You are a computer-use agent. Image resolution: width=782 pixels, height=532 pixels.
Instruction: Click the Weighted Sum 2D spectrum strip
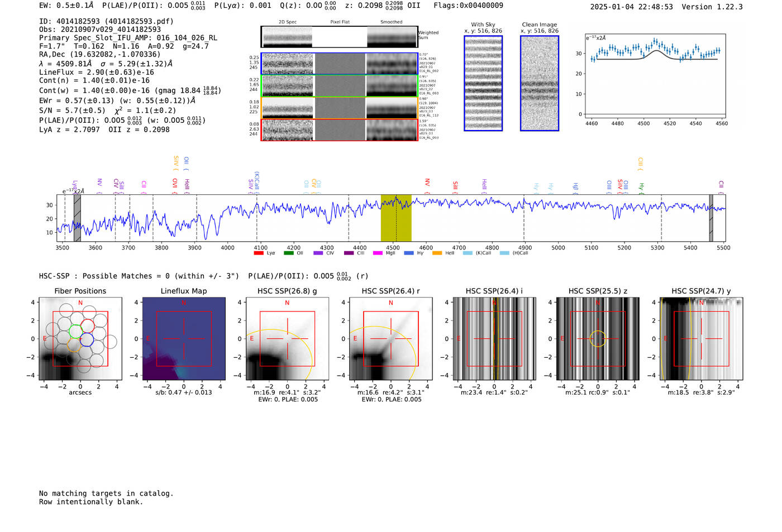click(x=339, y=37)
